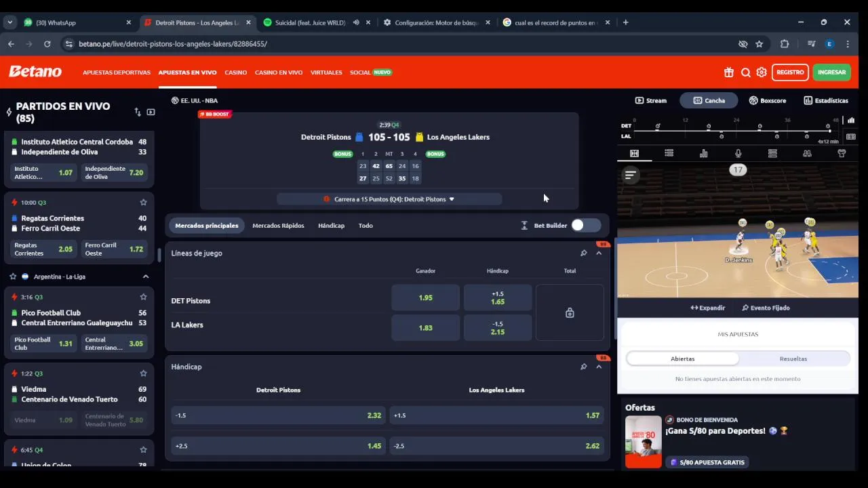The height and width of the screenshot is (488, 868).
Task: Select the court view icon tab
Action: pyautogui.click(x=634, y=153)
